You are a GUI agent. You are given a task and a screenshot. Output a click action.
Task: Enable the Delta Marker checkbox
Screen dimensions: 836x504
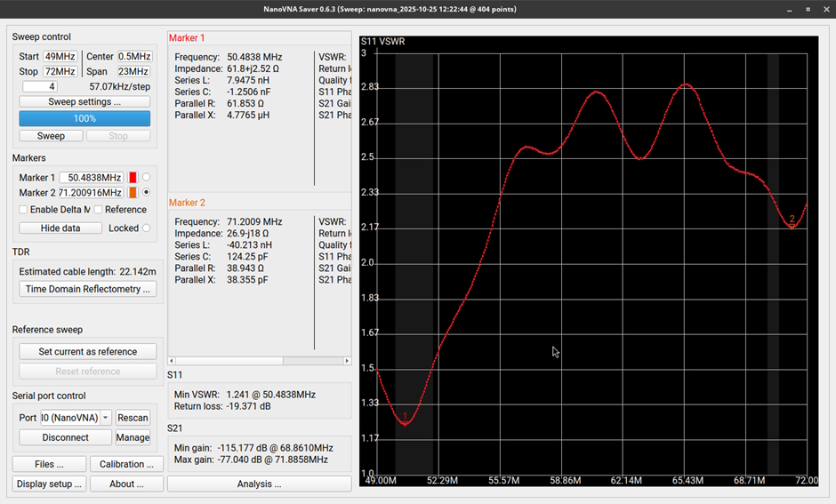[x=24, y=210]
